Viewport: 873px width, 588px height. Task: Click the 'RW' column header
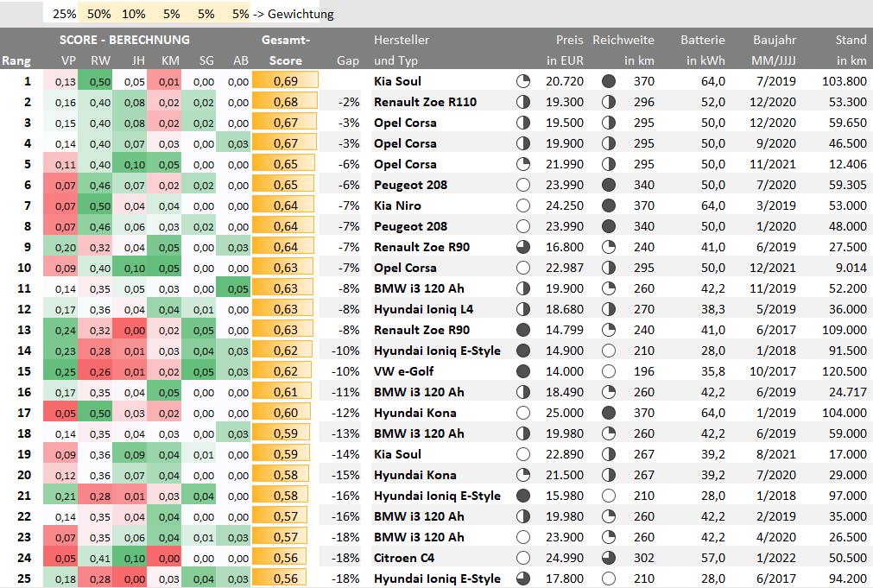point(101,60)
